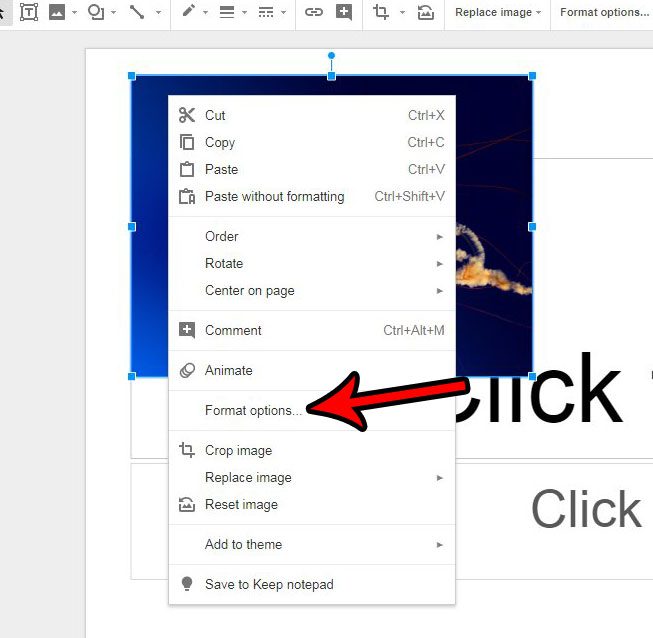Open the Mask image dropdown next to crop
653x638 pixels.
pos(402,12)
